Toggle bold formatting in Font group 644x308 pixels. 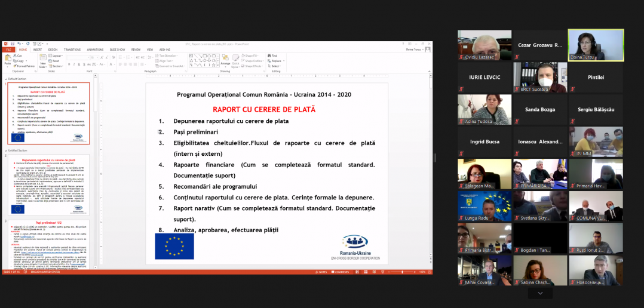point(69,64)
